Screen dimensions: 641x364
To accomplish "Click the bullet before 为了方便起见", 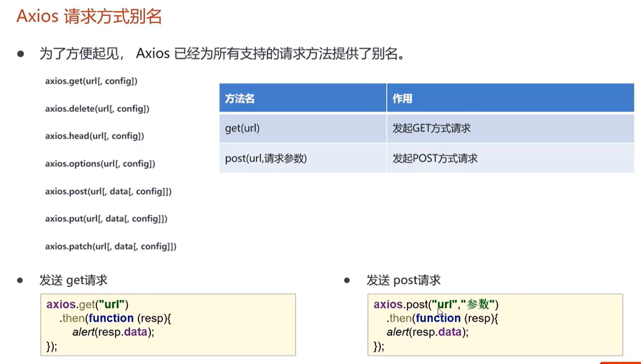I will point(21,54).
